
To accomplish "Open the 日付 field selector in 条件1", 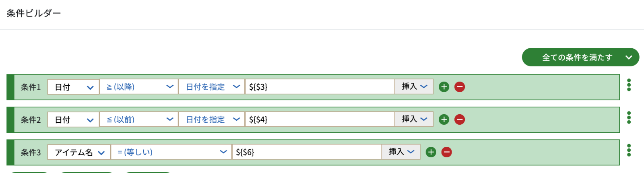I will pyautogui.click(x=73, y=87).
